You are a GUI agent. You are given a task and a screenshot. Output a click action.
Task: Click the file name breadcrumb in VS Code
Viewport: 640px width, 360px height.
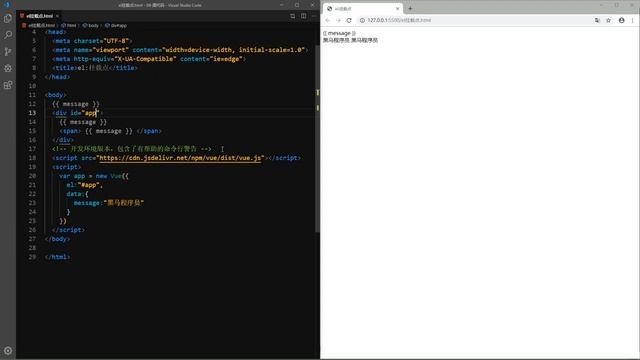pyautogui.click(x=41, y=25)
